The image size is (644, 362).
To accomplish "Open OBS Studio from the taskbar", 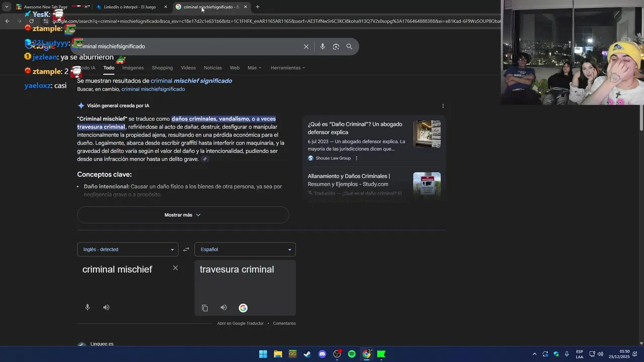I will coord(337,354).
